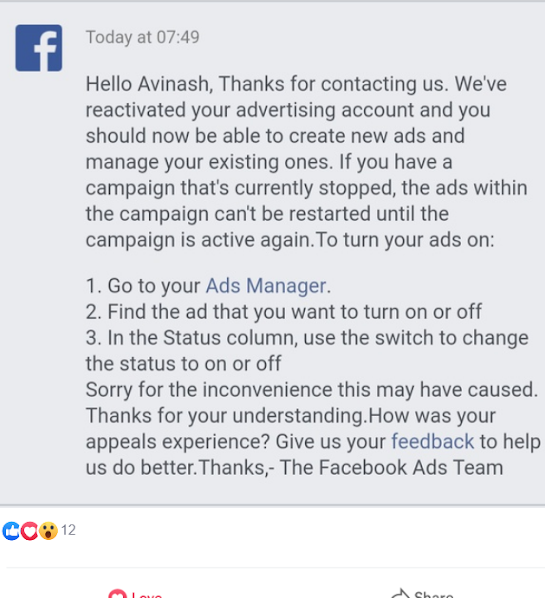
Task: Click step 2 Find the ad line
Action: coord(283,312)
